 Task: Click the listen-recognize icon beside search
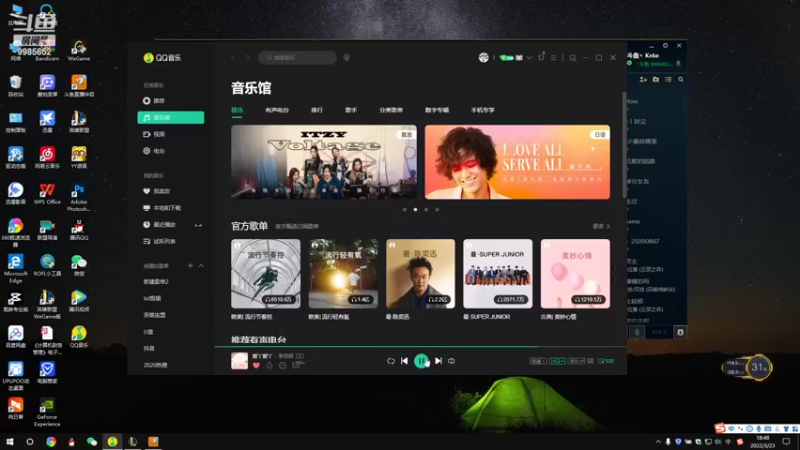coord(347,58)
